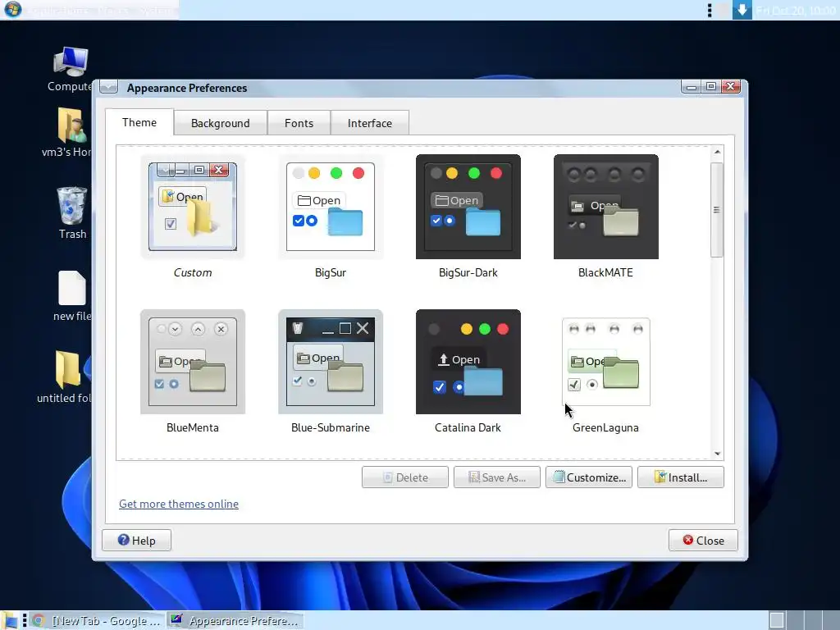Open Customize... theme dialog
Viewport: 840px width, 630px height.
(x=589, y=477)
